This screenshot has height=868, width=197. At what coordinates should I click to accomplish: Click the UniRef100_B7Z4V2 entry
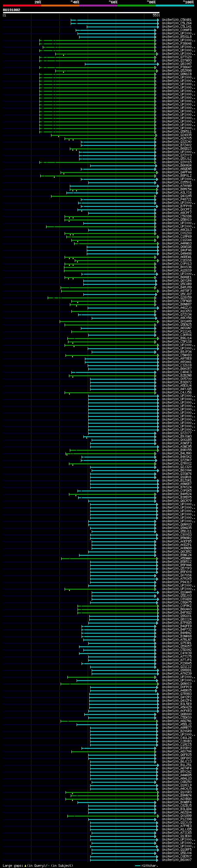[176, 145]
